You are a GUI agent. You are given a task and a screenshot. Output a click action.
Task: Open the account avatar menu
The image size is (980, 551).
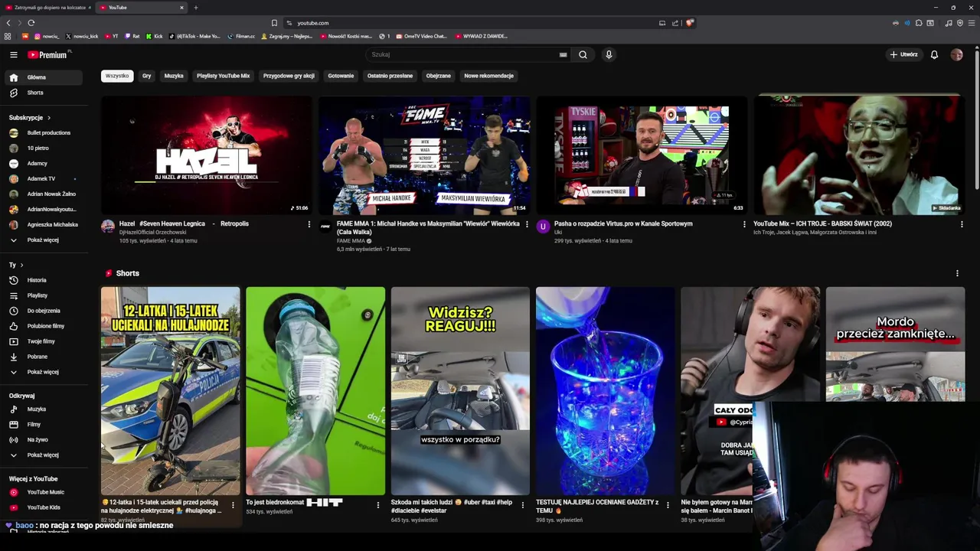[956, 54]
